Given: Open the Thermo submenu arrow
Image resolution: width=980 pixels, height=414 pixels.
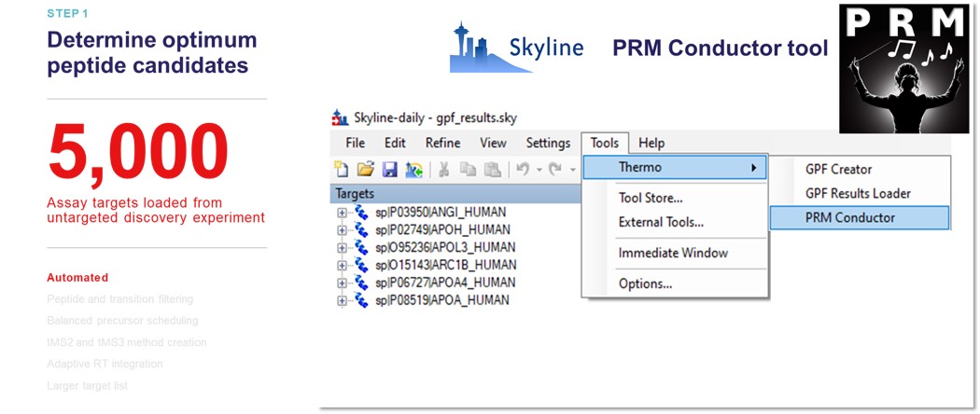Looking at the screenshot, I should point(754,167).
